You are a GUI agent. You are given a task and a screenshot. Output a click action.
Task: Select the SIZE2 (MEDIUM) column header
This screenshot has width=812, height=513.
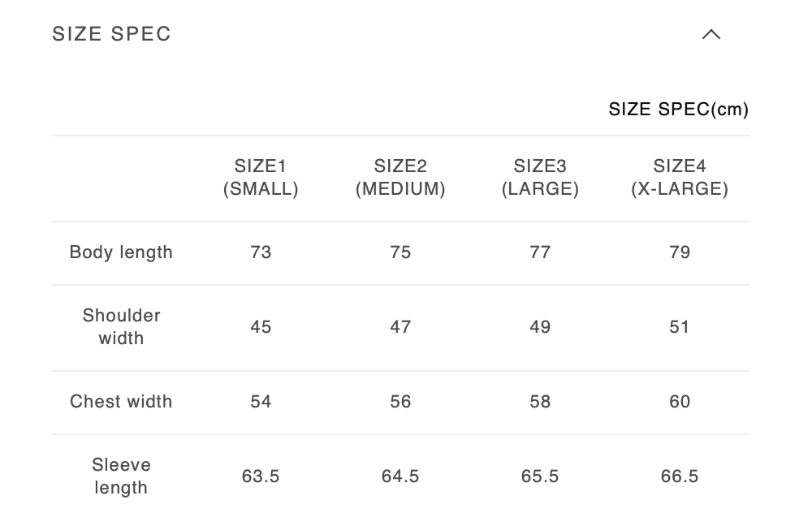point(400,178)
